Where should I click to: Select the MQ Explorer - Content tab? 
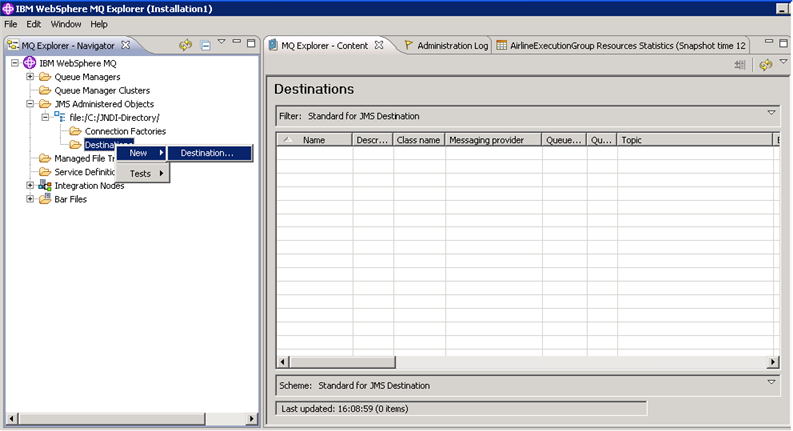324,46
